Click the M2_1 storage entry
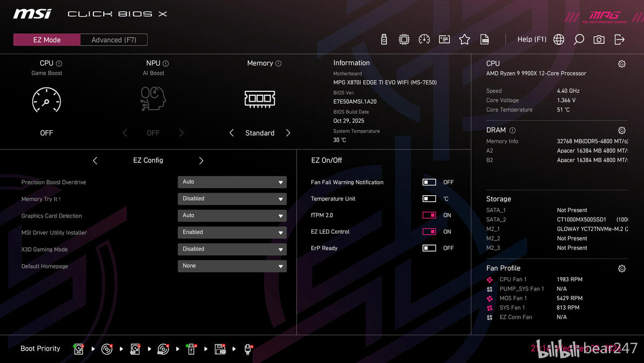 coord(557,229)
